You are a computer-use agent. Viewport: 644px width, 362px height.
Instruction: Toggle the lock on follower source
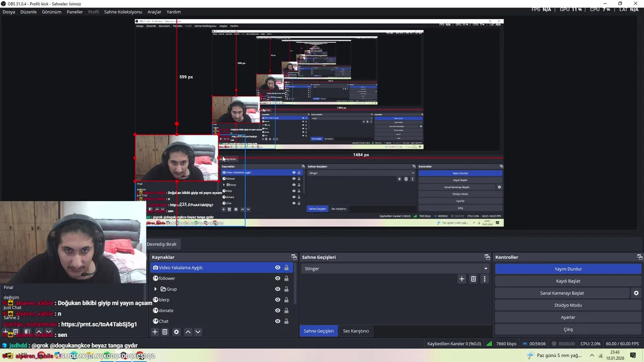(x=286, y=278)
